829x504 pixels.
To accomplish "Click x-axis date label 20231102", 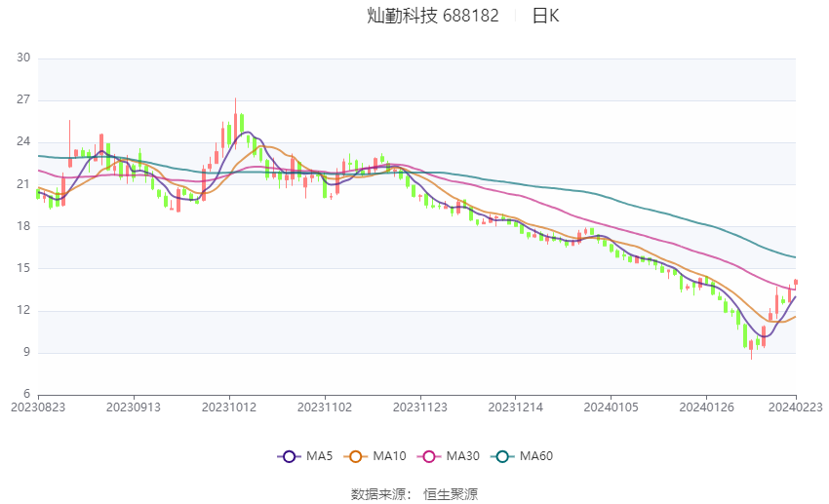I will tap(325, 407).
